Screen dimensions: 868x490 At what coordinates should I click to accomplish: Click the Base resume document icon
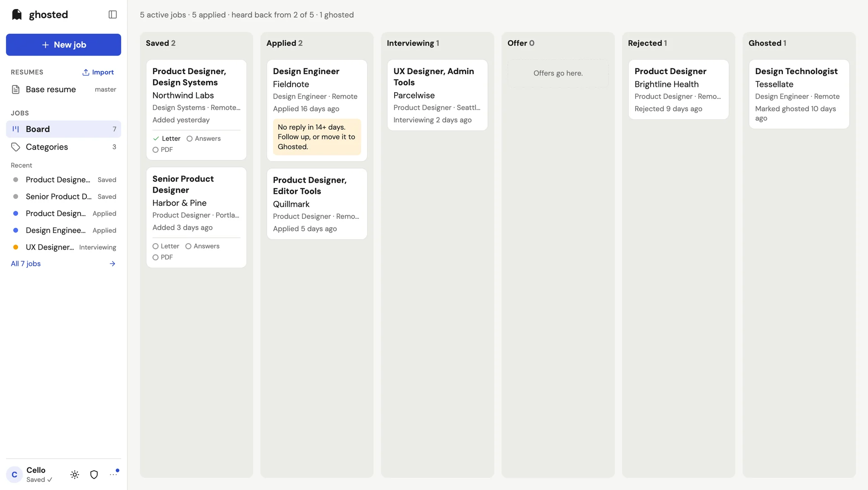[x=16, y=90]
